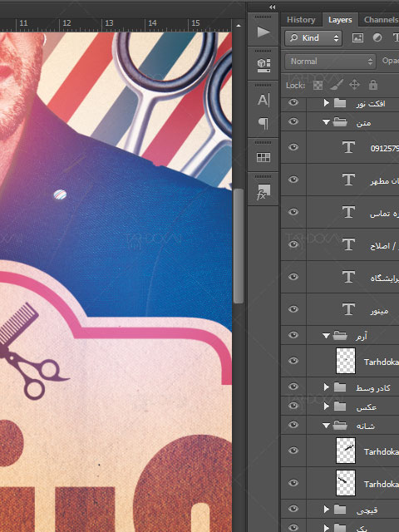Switch to the Layers tab
The image size is (399, 532).
(x=340, y=20)
